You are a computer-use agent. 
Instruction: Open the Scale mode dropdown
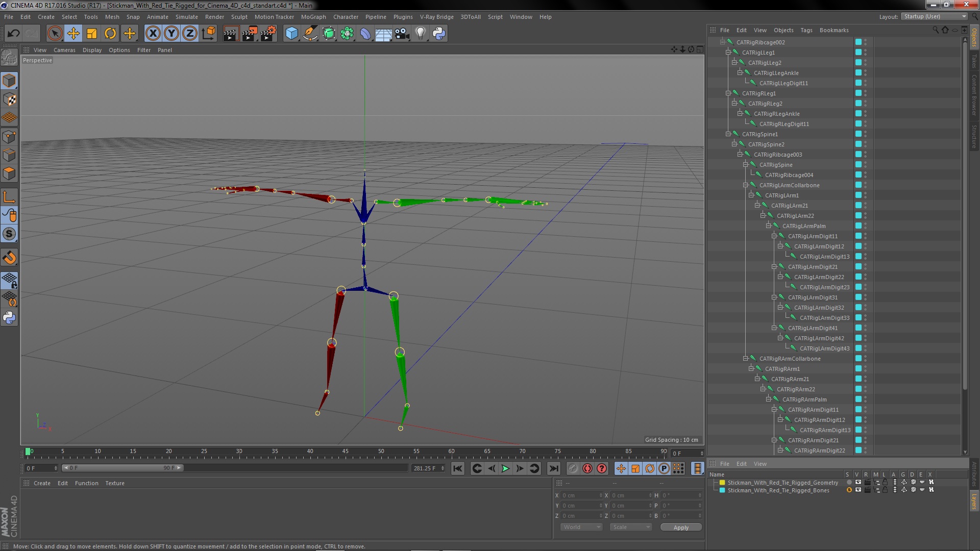pos(631,527)
